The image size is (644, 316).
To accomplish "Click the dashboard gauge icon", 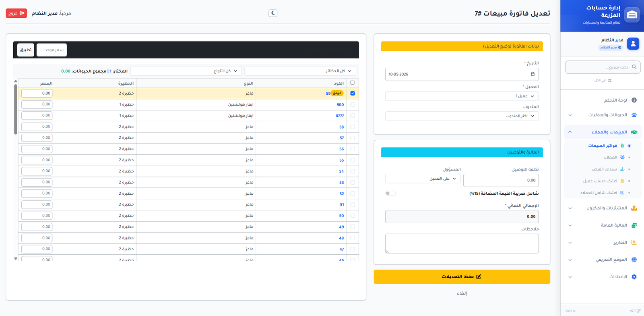I will pyautogui.click(x=634, y=100).
